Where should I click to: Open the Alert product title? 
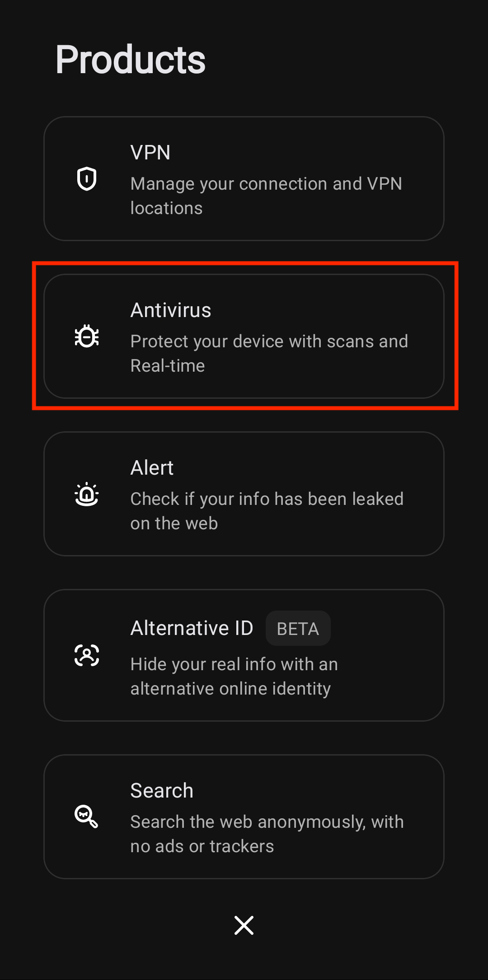pyautogui.click(x=152, y=468)
